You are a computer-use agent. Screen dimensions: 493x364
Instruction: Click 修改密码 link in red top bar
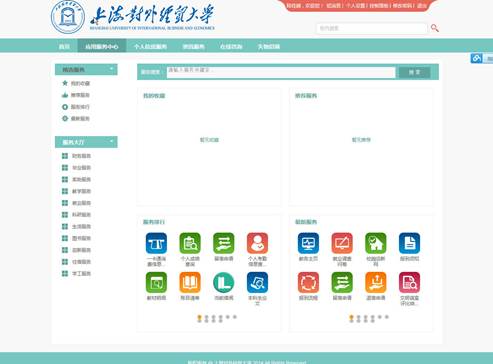(x=402, y=6)
